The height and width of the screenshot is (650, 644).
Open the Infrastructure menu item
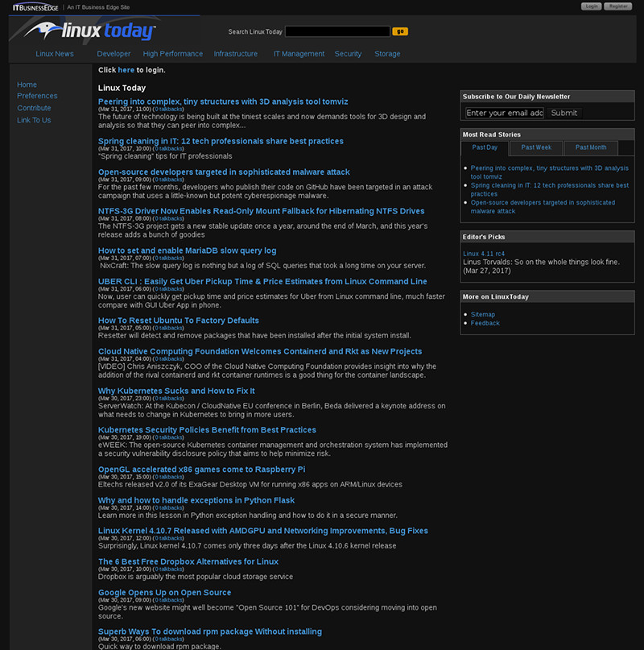(235, 54)
